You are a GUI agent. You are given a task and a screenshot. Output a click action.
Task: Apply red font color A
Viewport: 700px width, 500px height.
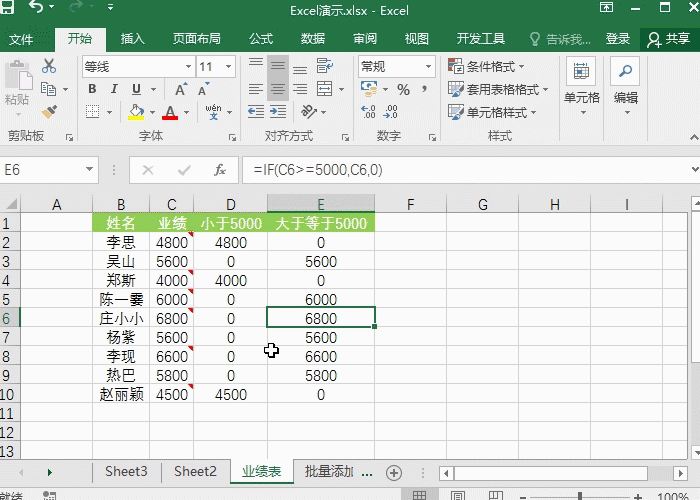point(170,112)
